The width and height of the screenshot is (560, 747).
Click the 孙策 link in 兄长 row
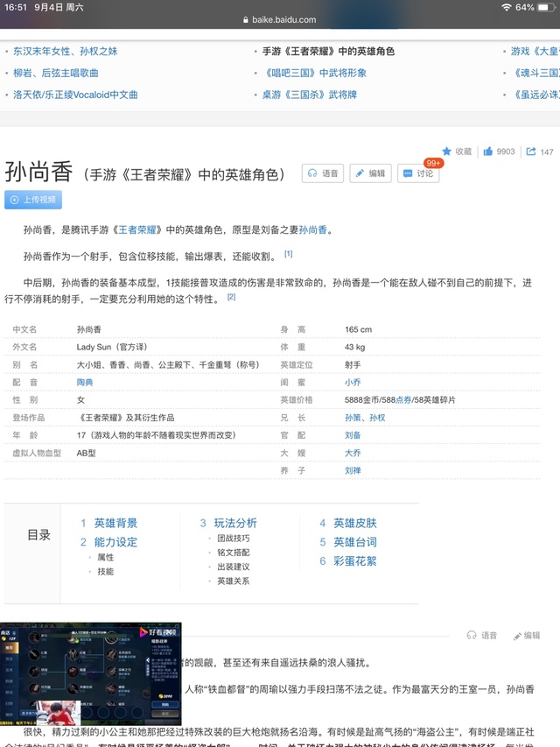coord(353,418)
